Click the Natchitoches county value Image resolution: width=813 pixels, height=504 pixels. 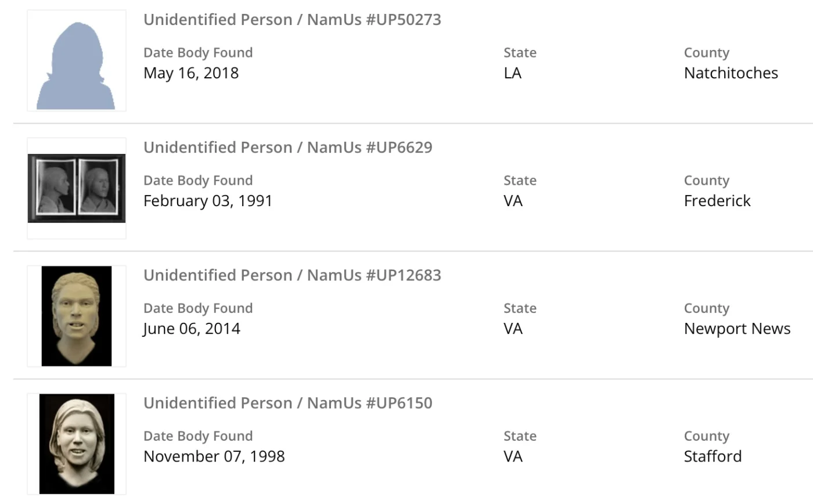pyautogui.click(x=731, y=73)
